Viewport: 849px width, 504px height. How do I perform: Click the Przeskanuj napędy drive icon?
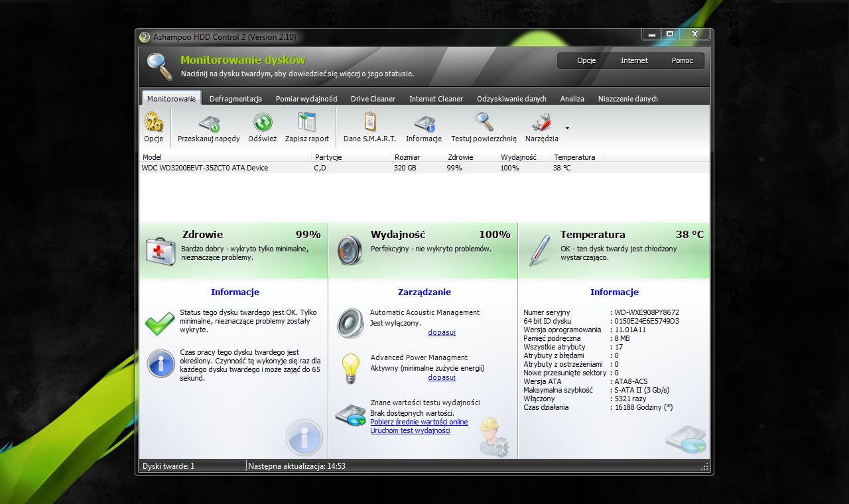coord(209,123)
